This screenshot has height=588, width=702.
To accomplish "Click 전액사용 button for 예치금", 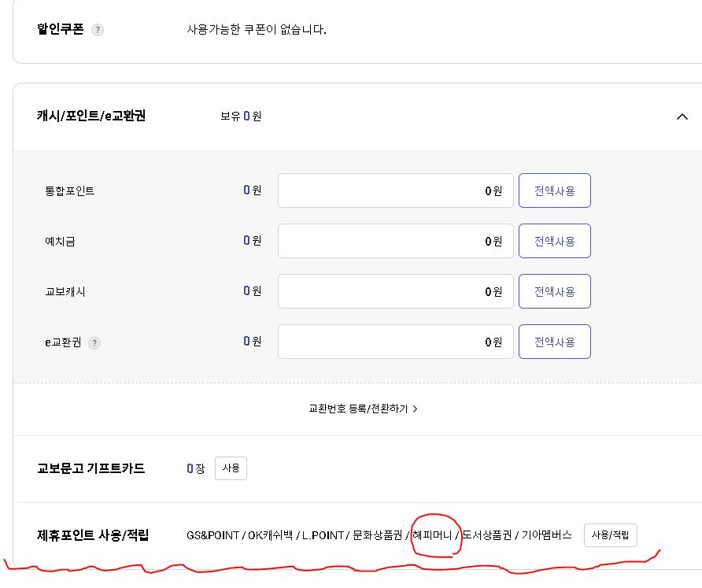I will [554, 241].
